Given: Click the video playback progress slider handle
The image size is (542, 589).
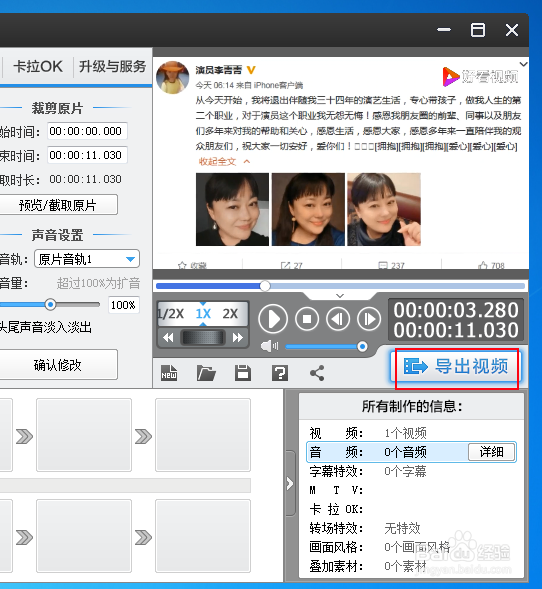Looking at the screenshot, I should 265,286.
